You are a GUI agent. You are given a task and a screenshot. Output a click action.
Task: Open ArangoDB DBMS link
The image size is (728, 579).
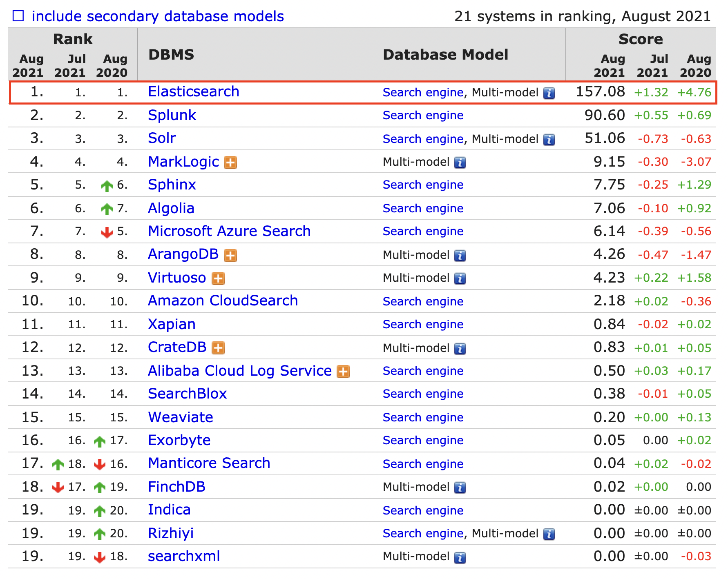[183, 254]
